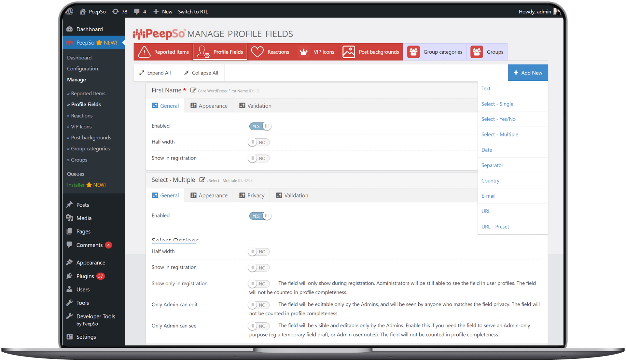Click Switch to RTL link
Image resolution: width=626 pixels, height=364 pixels.
[x=193, y=12]
